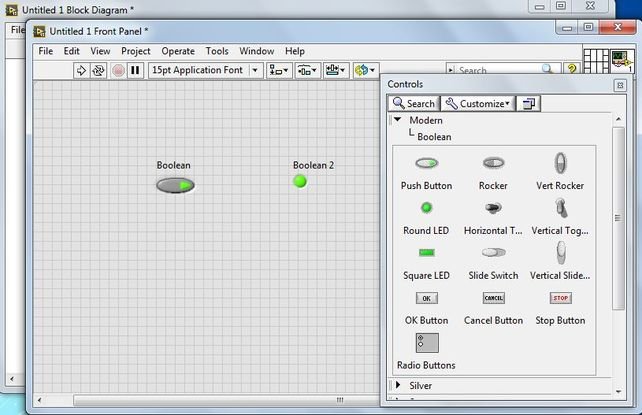The image size is (642, 415).
Task: Select the Square LED indicator
Action: tap(427, 253)
